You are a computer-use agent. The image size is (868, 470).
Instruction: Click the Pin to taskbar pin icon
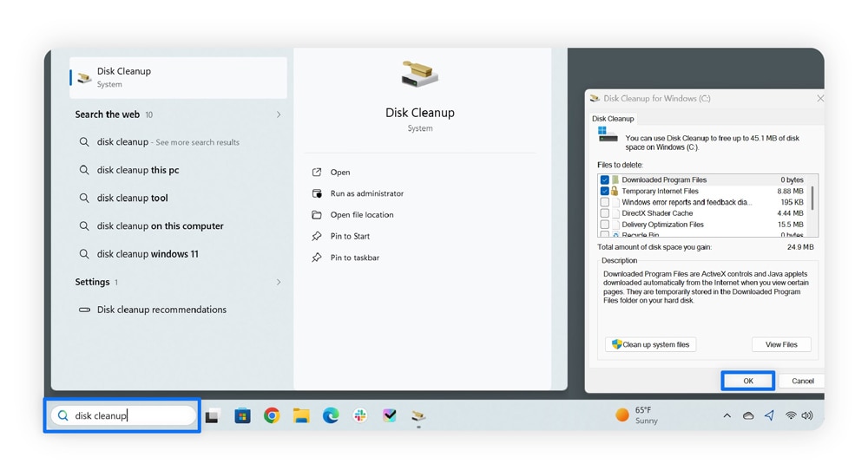coord(317,258)
